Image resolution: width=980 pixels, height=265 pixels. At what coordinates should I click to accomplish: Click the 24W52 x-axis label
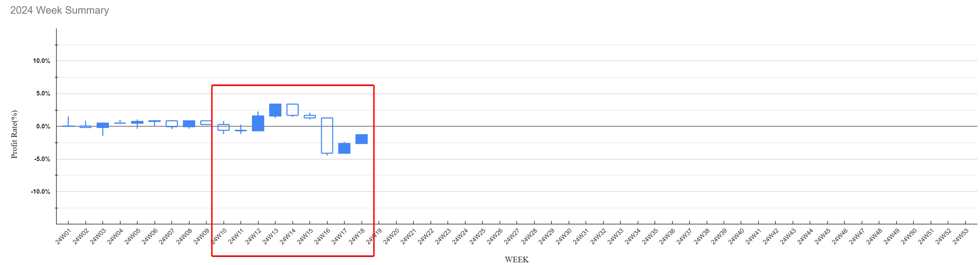click(x=944, y=237)
